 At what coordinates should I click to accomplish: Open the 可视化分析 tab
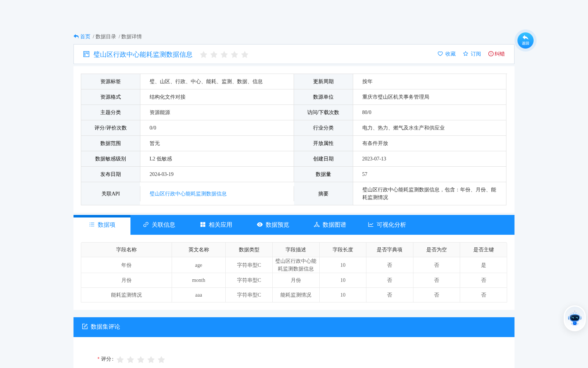pos(387,225)
